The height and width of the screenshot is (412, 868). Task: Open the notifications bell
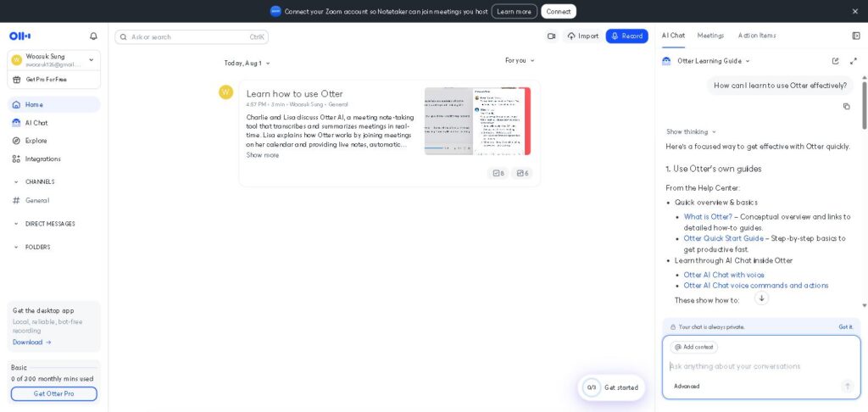(x=93, y=36)
